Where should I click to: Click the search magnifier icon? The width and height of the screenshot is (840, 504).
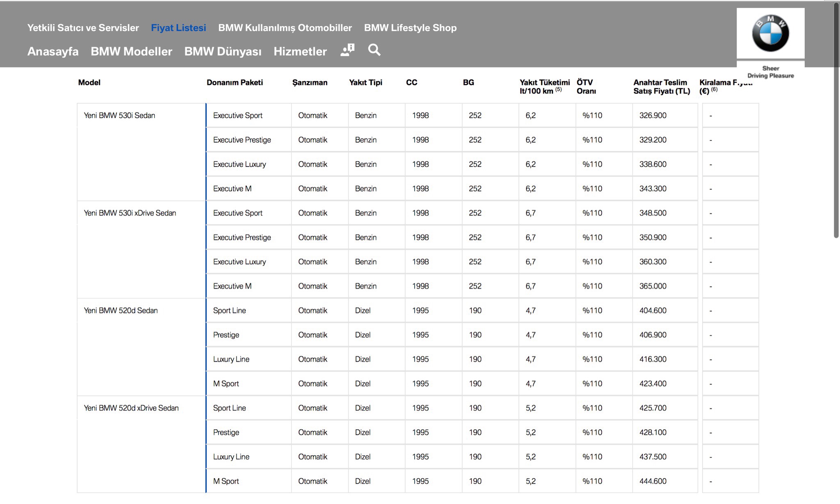374,50
